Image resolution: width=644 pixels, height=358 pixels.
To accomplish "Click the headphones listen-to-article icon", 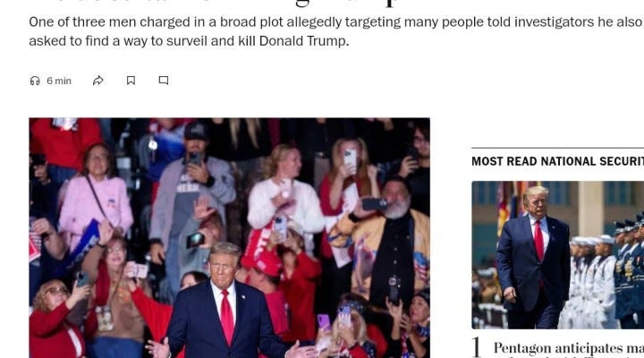I will coord(35,81).
